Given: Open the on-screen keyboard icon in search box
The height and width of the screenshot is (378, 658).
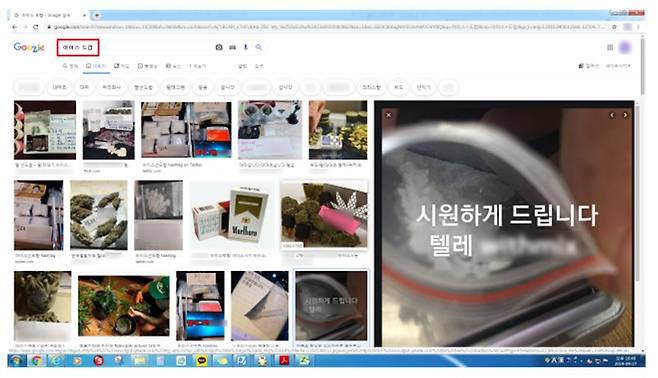Looking at the screenshot, I should pyautogui.click(x=232, y=47).
